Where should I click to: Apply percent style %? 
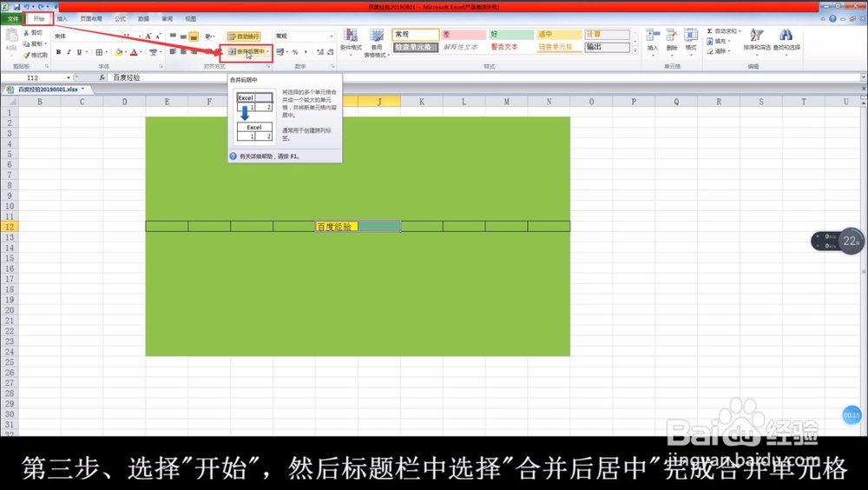(295, 52)
